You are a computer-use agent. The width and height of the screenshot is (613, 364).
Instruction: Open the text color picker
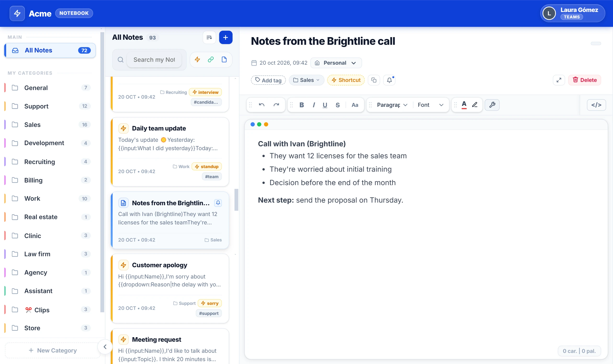pos(464,105)
